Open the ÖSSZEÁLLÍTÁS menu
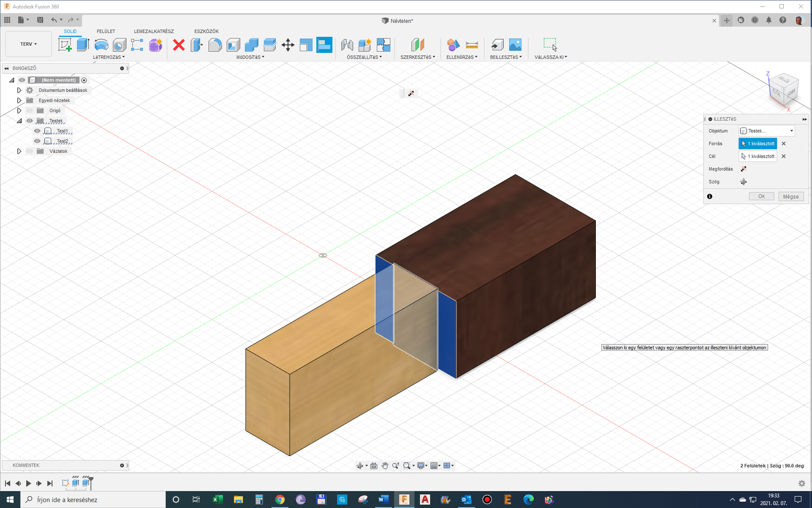Screen dimensions: 812x508 point(364,57)
